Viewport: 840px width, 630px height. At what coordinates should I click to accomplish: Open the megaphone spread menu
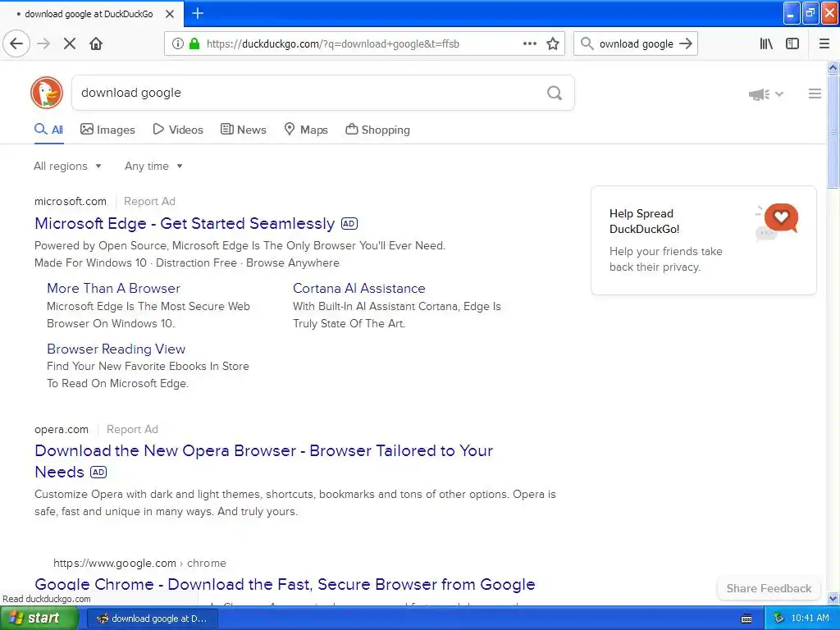[766, 94]
